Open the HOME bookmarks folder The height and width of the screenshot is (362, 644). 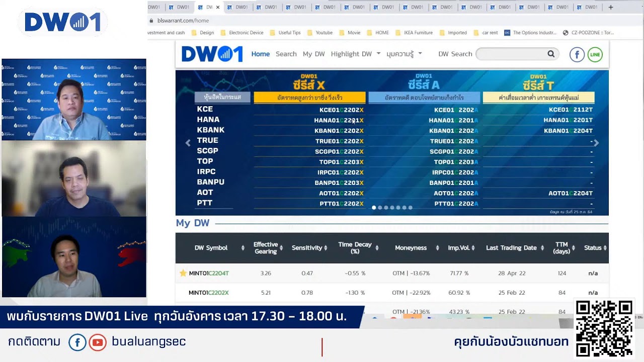click(377, 33)
